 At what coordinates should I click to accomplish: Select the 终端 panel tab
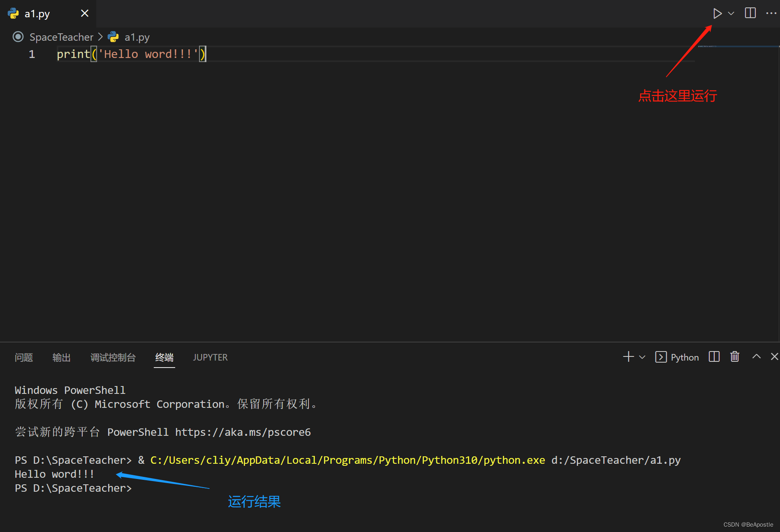(164, 357)
